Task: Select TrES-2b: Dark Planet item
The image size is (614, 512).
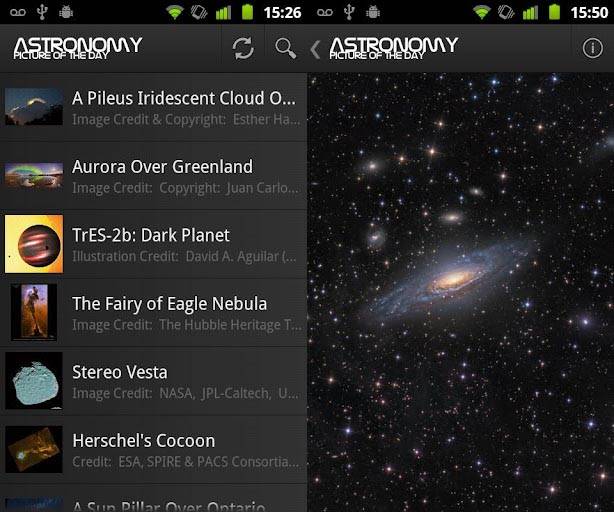Action: point(154,244)
